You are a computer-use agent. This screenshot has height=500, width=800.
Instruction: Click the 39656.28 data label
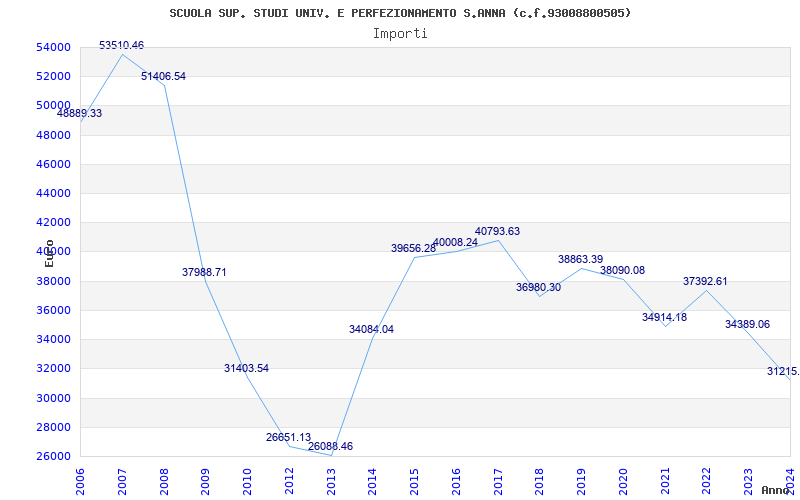coord(414,248)
